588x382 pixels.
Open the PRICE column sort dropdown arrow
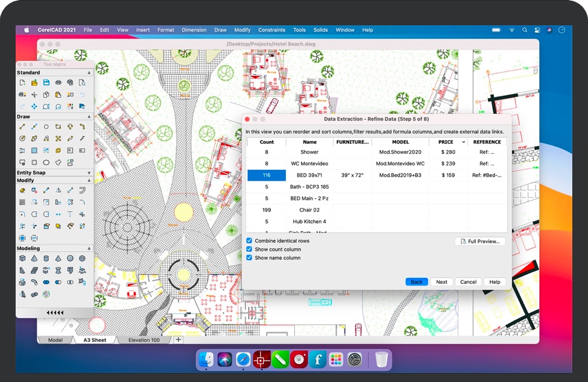click(x=463, y=142)
